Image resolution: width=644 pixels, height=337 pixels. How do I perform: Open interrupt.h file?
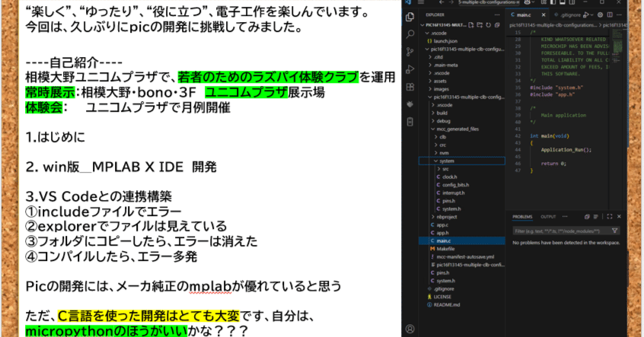coord(461,193)
